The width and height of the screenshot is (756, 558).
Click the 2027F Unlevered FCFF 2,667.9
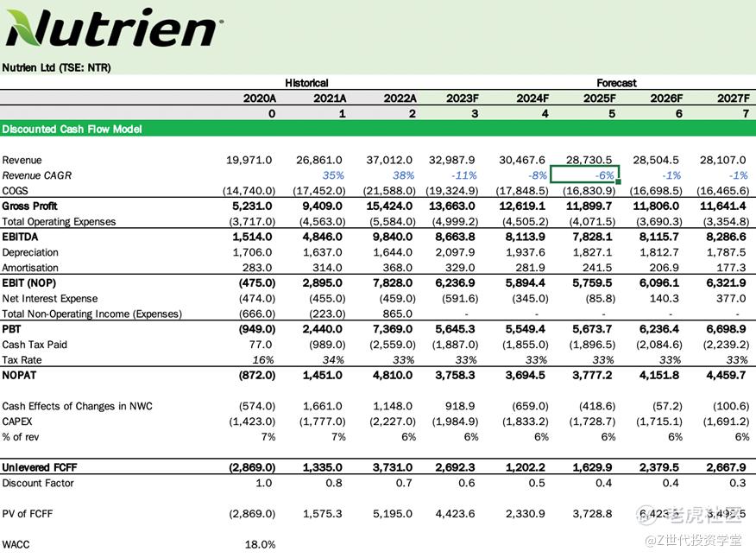click(x=726, y=468)
